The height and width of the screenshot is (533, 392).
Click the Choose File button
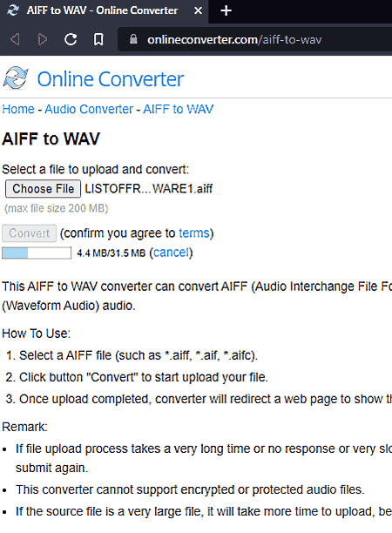(x=44, y=189)
